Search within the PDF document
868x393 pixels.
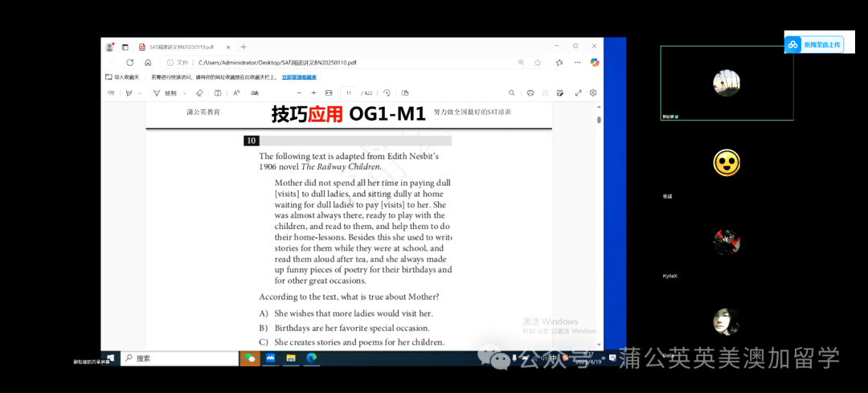pyautogui.click(x=512, y=93)
